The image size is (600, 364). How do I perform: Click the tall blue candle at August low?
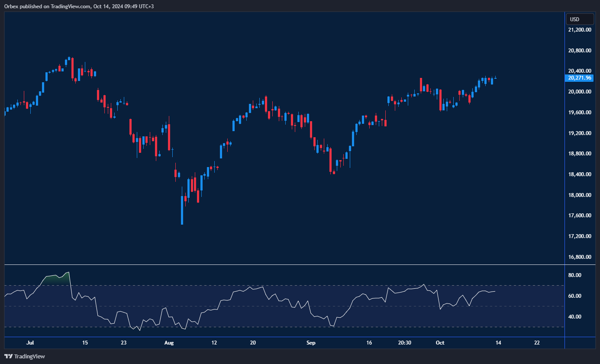pyautogui.click(x=182, y=210)
